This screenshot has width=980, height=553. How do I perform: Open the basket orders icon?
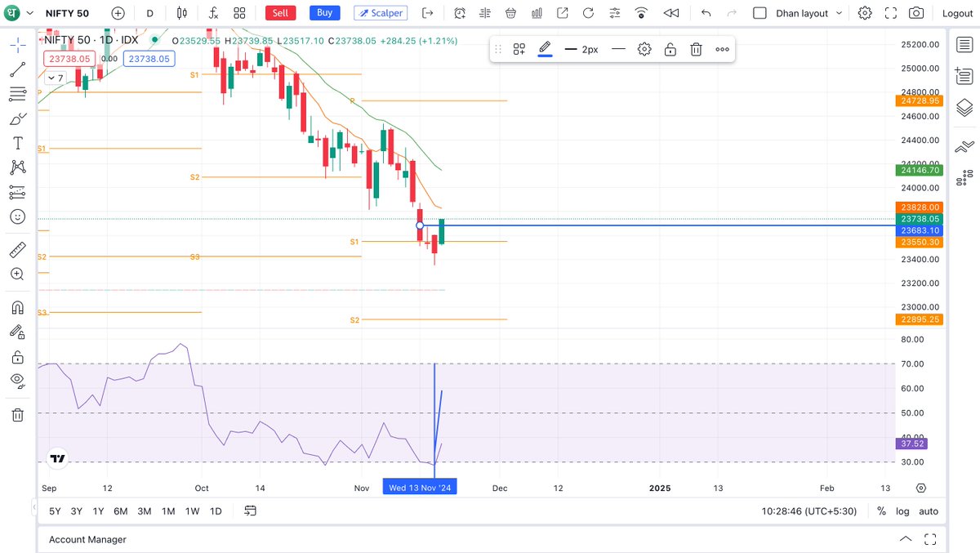511,13
